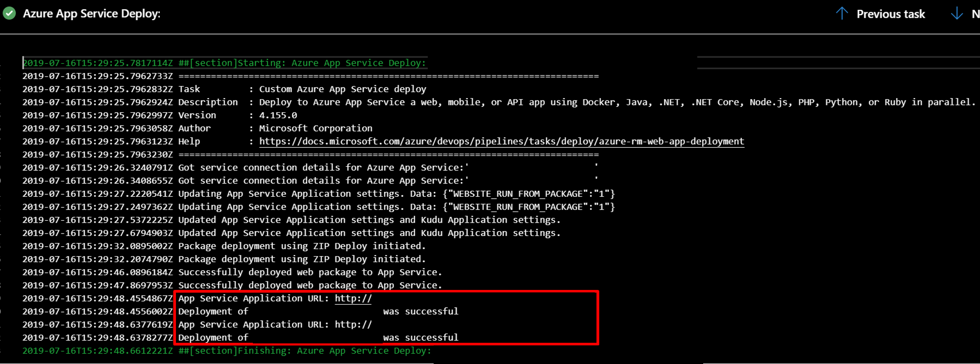Screen dimensions: 980x364
Task: Open first App Service Application URL link
Action: click(x=353, y=298)
